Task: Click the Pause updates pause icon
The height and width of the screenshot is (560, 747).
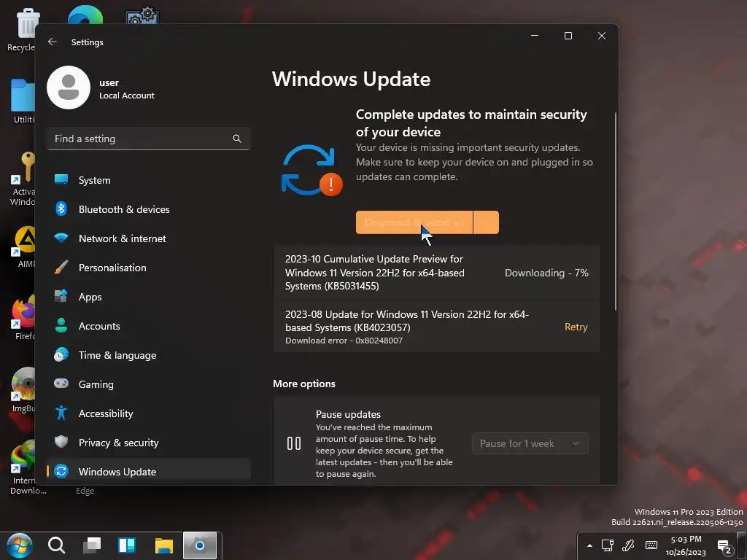Action: tap(294, 443)
